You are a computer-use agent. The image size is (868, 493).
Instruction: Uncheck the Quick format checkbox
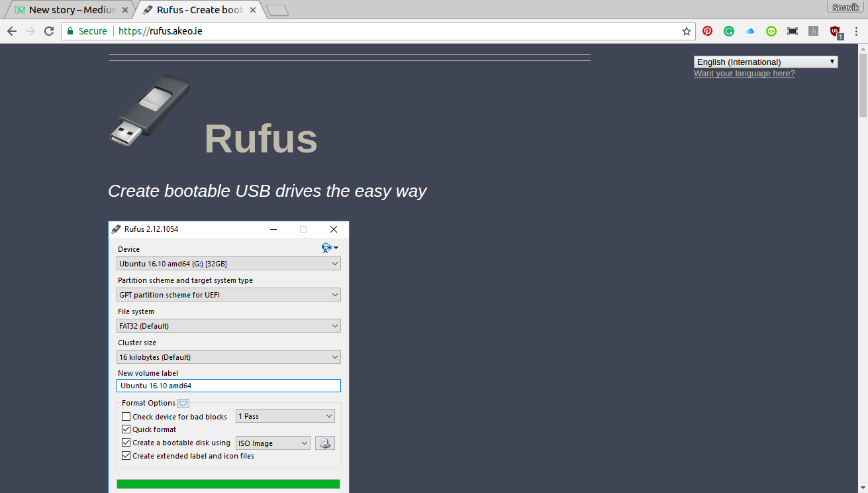pos(126,429)
